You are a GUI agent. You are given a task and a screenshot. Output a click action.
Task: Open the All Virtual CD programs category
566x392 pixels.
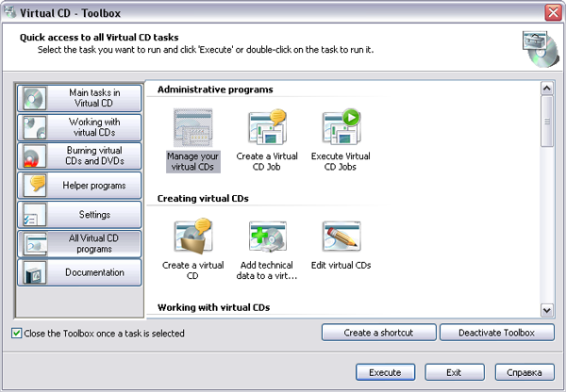click(79, 244)
